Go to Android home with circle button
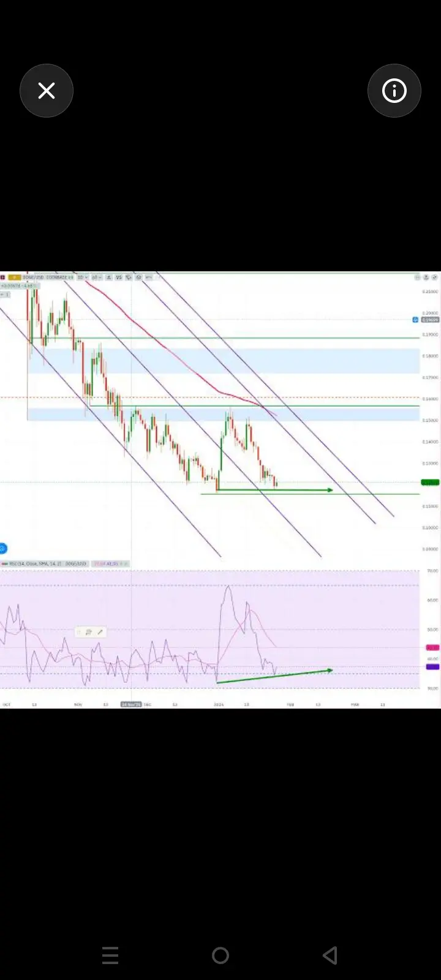The width and height of the screenshot is (441, 980). 221,956
